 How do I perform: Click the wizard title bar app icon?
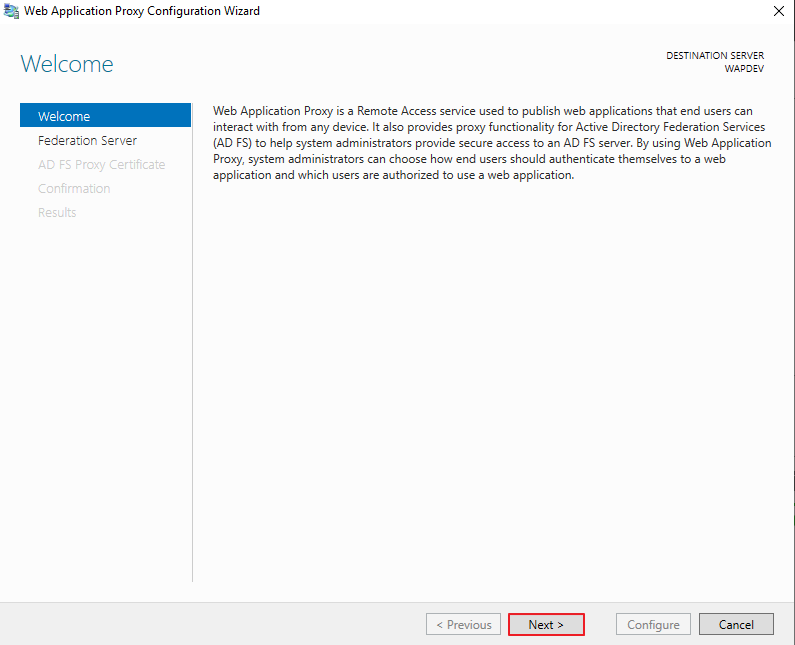(11, 11)
